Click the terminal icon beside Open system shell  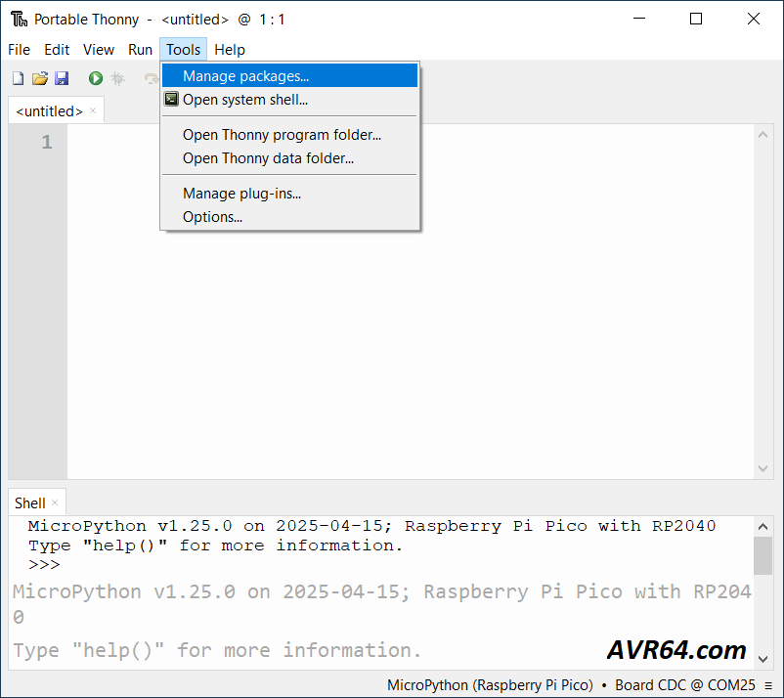point(171,99)
